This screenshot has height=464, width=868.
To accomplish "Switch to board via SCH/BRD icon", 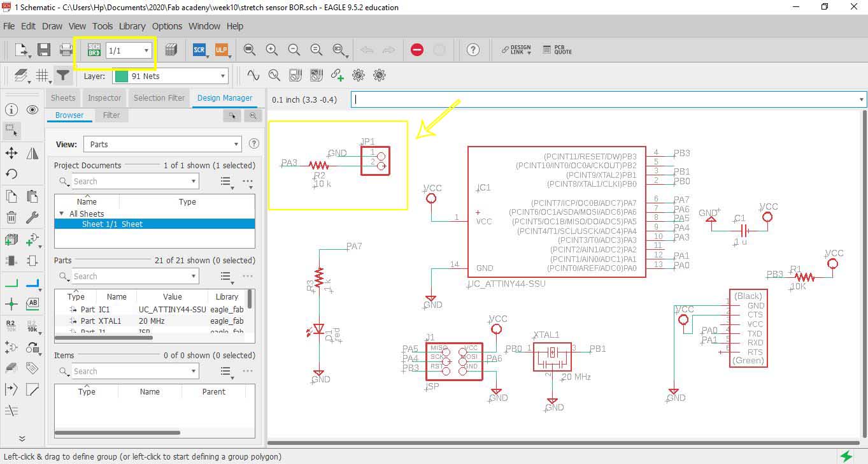I will coord(94,50).
